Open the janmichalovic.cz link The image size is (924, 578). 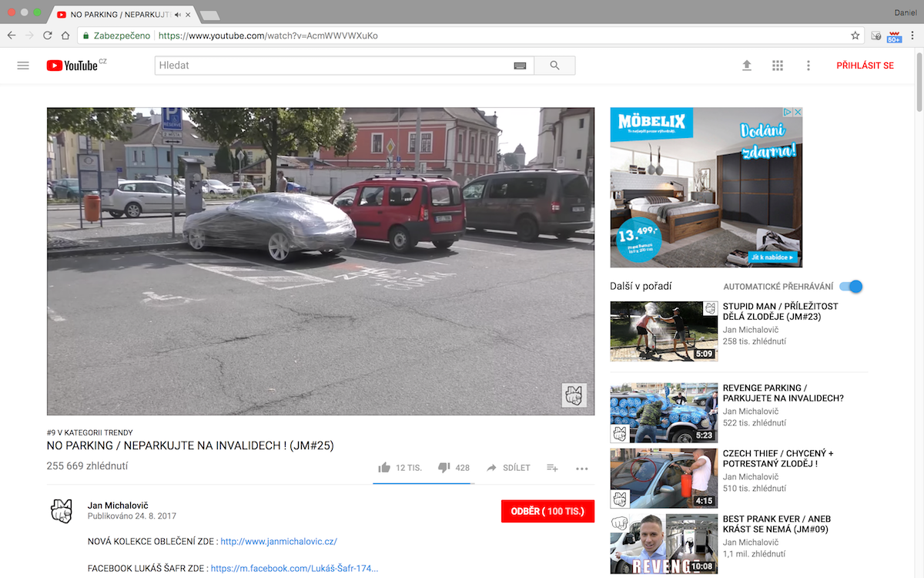pyautogui.click(x=279, y=542)
